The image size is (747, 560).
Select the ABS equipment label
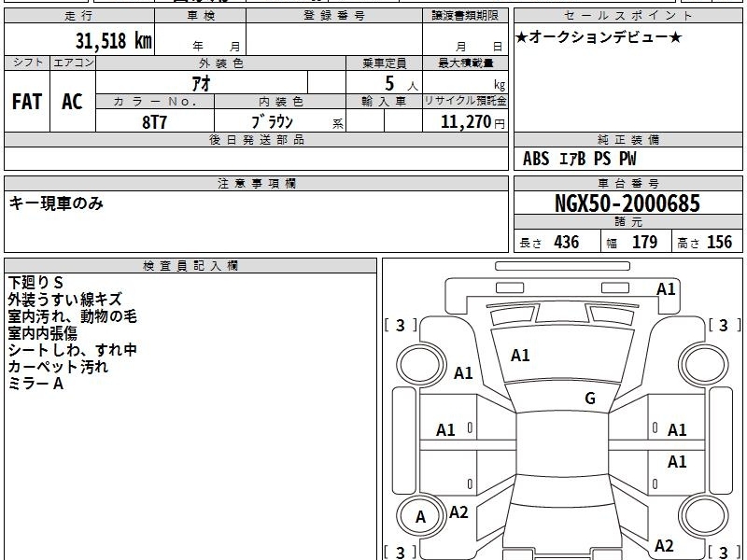pyautogui.click(x=536, y=159)
